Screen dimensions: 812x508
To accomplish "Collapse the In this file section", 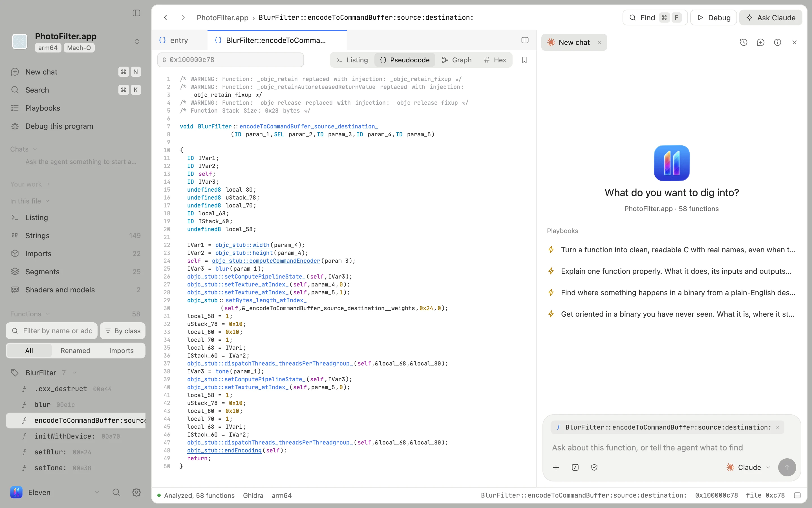I will (30, 201).
